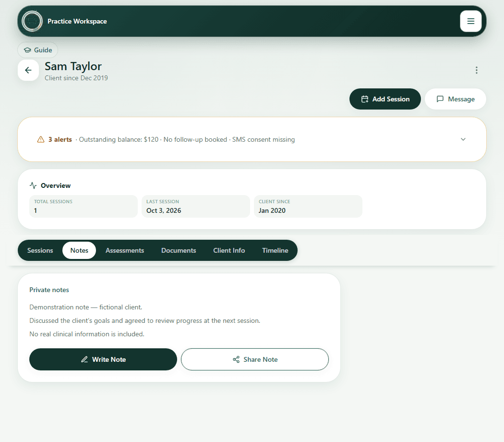The width and height of the screenshot is (504, 442).
Task: Select 'Private notes' heading
Action: pyautogui.click(x=49, y=290)
